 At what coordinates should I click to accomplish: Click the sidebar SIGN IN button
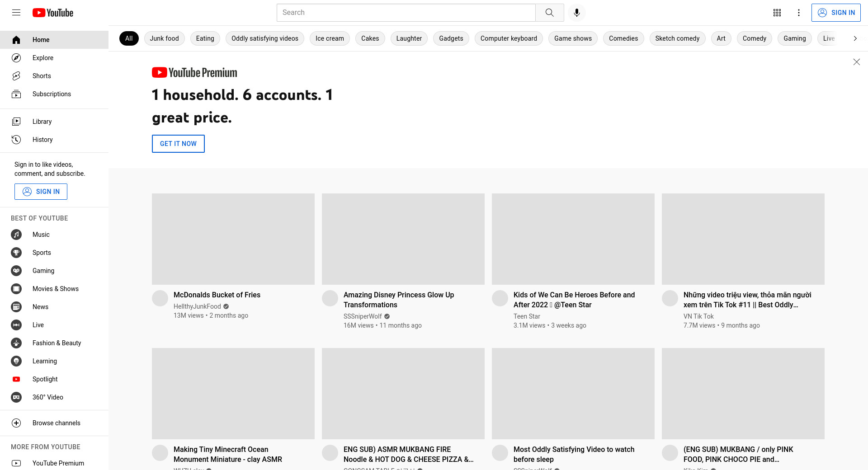click(x=41, y=192)
